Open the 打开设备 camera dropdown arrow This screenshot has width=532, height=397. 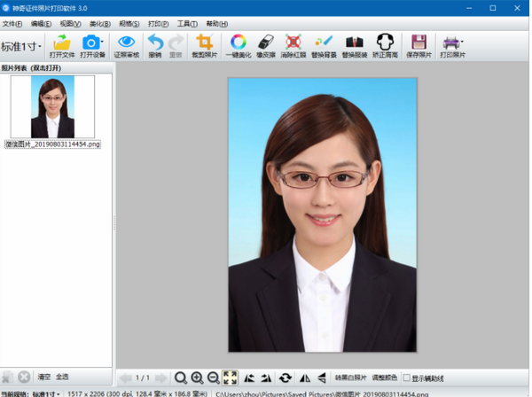(x=102, y=43)
